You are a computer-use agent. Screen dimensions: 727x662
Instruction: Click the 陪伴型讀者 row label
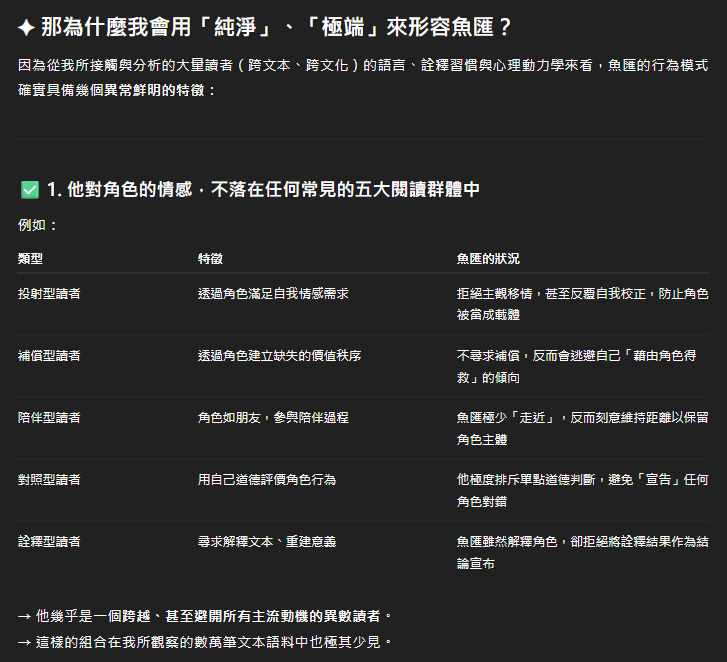(49, 417)
